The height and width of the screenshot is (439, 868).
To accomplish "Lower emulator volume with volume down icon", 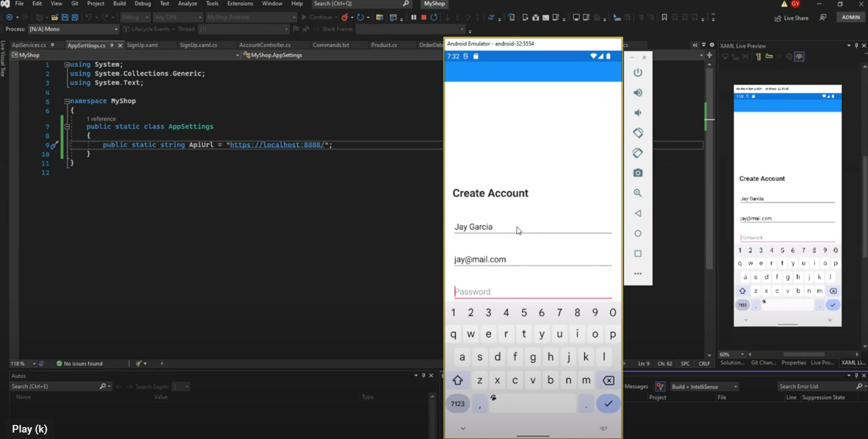I will pyautogui.click(x=638, y=113).
